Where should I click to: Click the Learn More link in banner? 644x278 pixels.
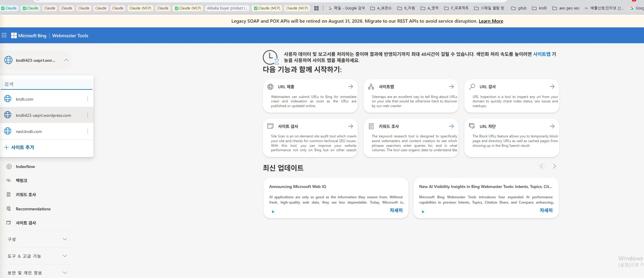[x=491, y=21]
